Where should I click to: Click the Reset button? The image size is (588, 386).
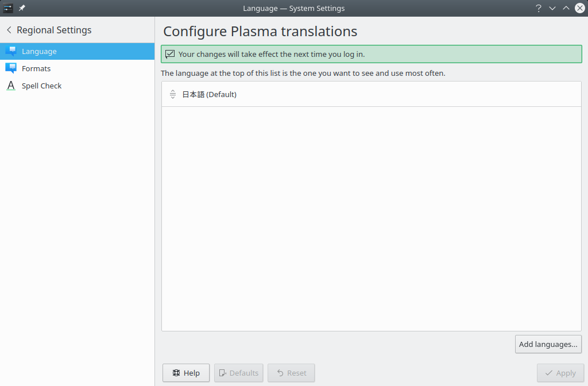[x=291, y=373]
